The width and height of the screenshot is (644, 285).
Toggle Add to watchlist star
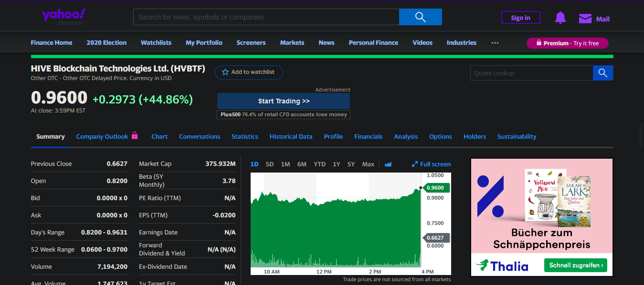click(225, 72)
